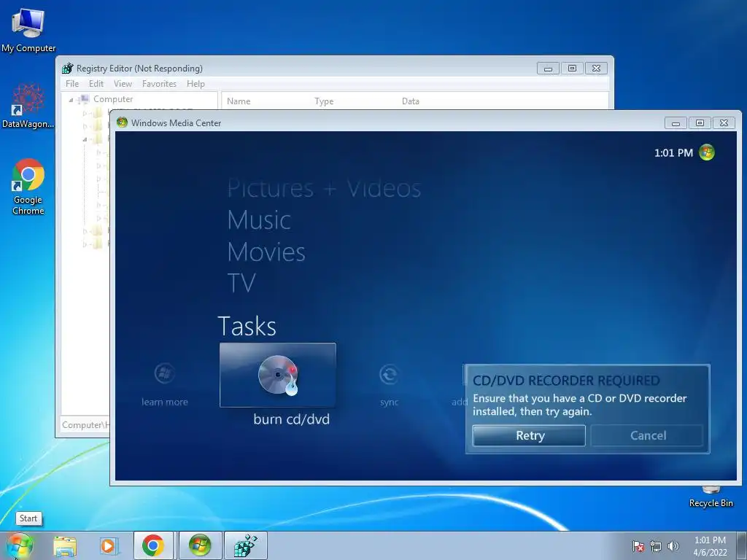
Task: Open the burn cd/dvd task tile
Action: pyautogui.click(x=278, y=375)
